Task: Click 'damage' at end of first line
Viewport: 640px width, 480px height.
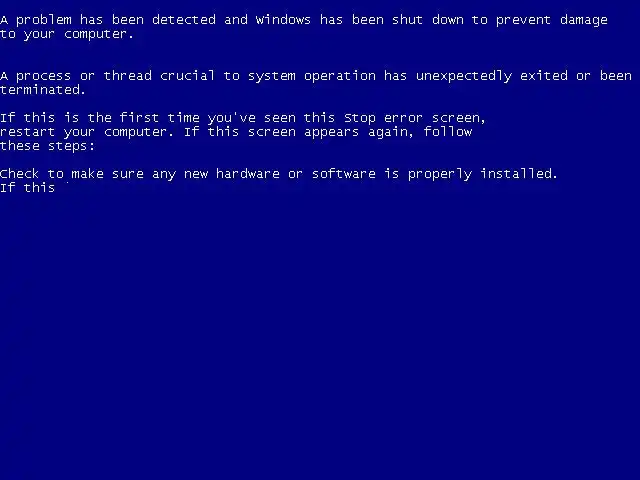Action: [x=584, y=20]
